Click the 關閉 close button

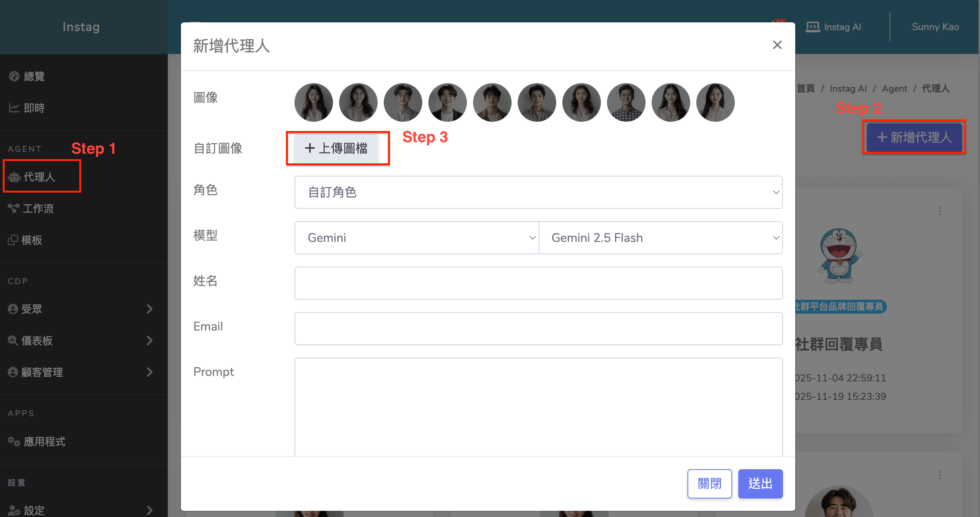[709, 483]
